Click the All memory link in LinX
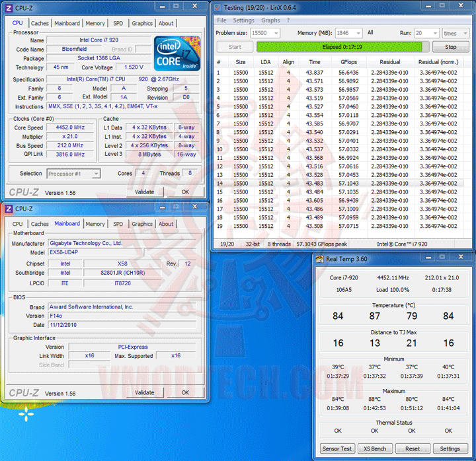This screenshot has height=461, width=476. tap(370, 32)
